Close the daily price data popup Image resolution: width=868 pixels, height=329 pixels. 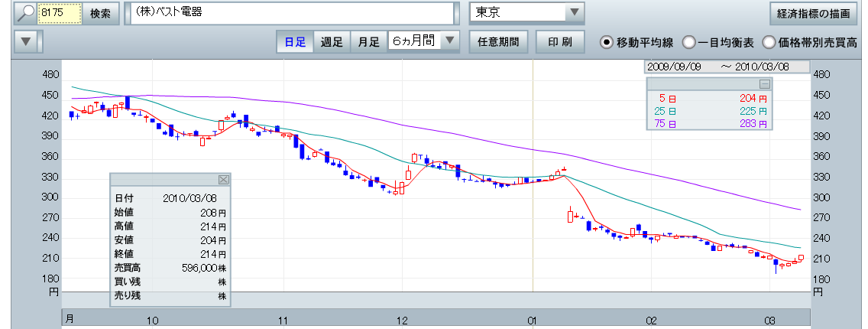pos(224,179)
